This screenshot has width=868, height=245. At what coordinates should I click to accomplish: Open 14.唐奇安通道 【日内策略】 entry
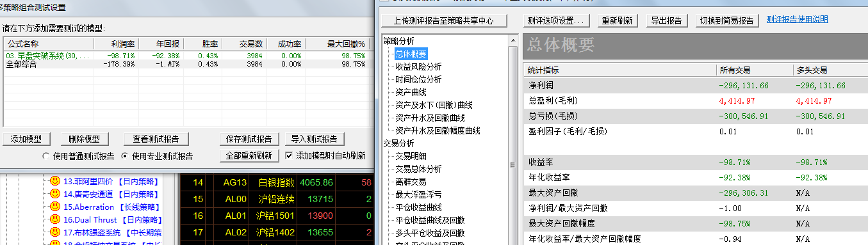click(112, 194)
